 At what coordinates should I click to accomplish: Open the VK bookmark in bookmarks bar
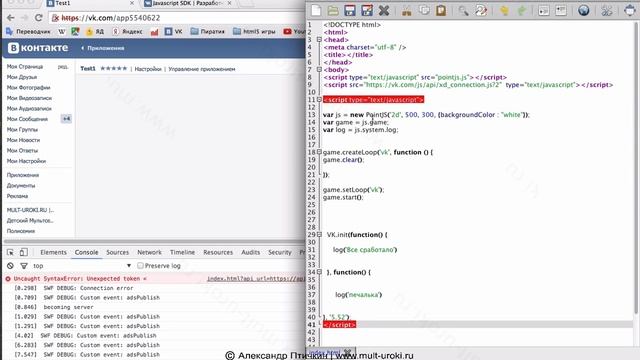pos(173,31)
